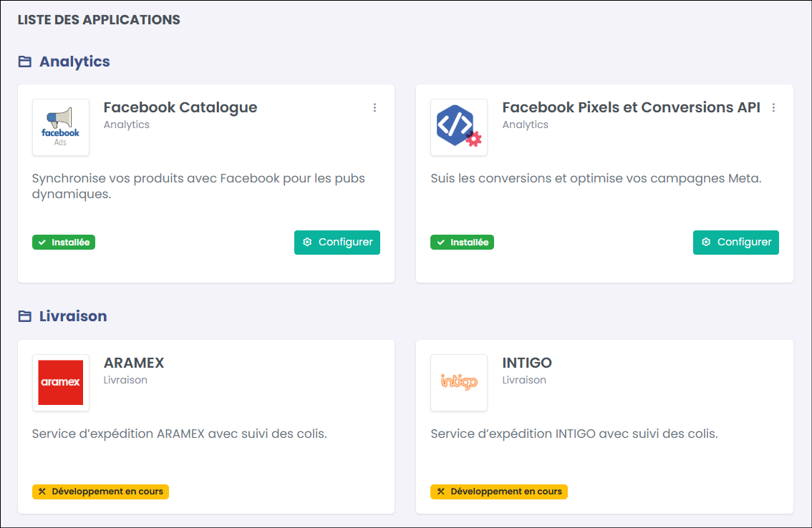Click Installée badge on Facebook Pixels card
This screenshot has width=812, height=528.
point(462,243)
